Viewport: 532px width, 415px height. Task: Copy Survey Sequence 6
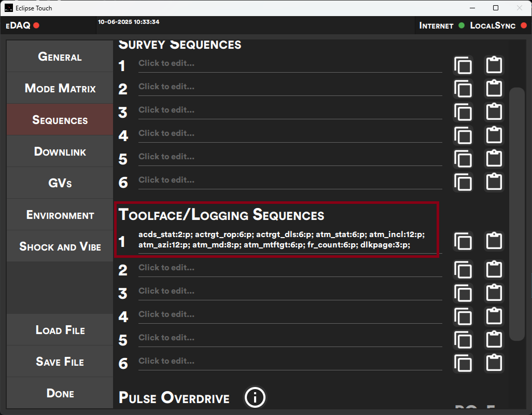click(463, 183)
